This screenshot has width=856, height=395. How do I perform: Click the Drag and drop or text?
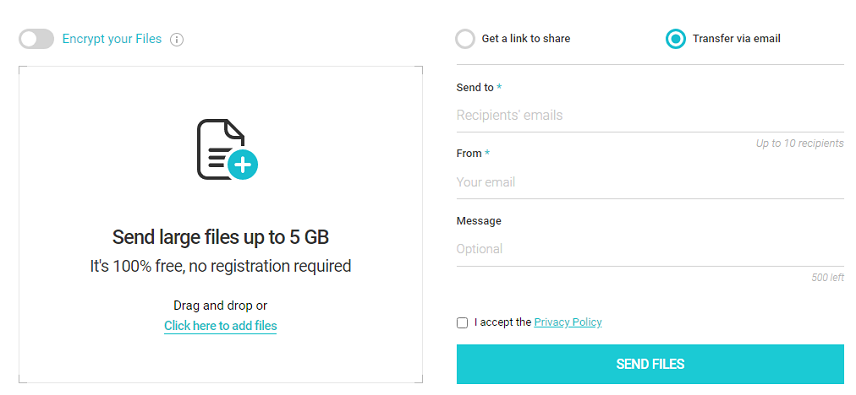221,305
